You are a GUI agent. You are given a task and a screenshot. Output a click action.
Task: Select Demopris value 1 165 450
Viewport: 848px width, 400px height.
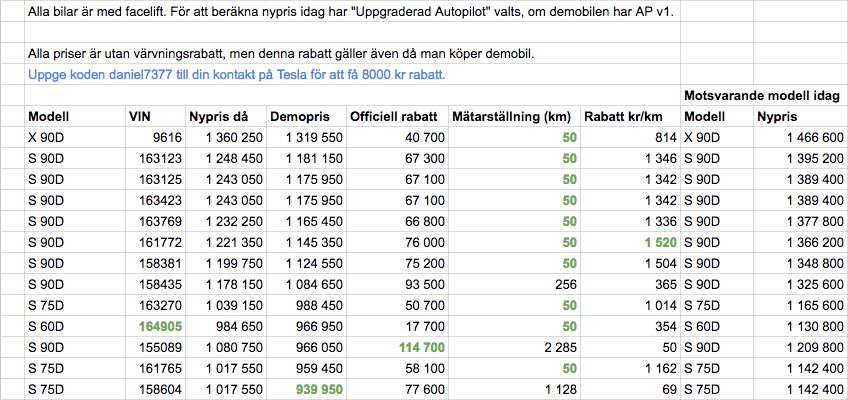(x=306, y=222)
